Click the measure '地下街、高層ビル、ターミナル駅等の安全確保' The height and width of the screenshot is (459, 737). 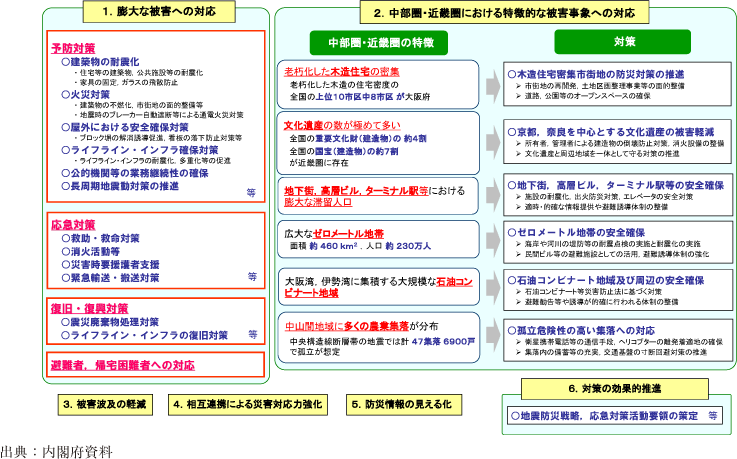click(x=616, y=185)
